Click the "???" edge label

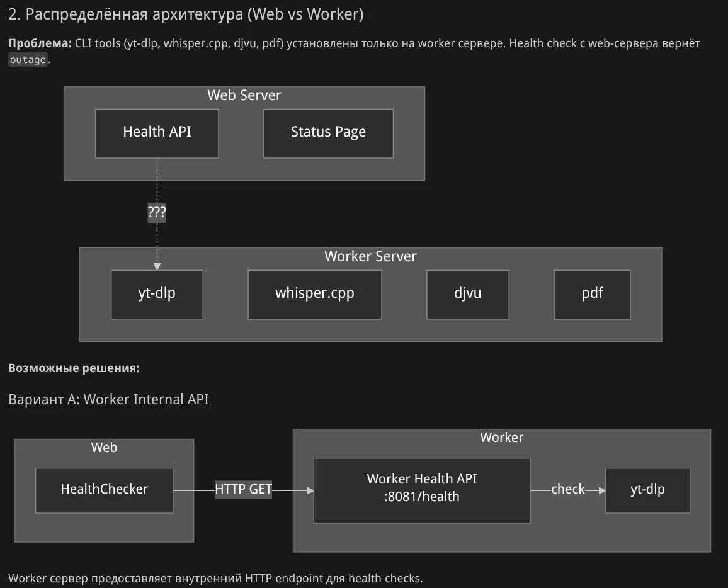coord(157,213)
